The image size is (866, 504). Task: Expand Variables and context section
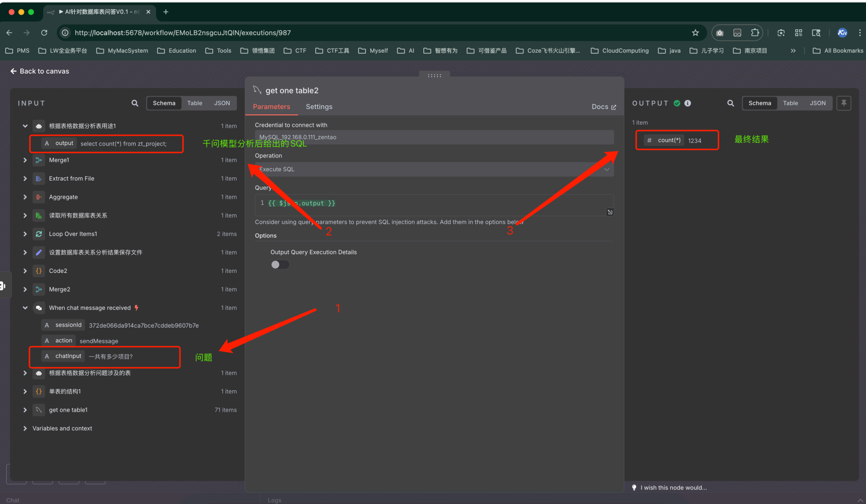25,428
